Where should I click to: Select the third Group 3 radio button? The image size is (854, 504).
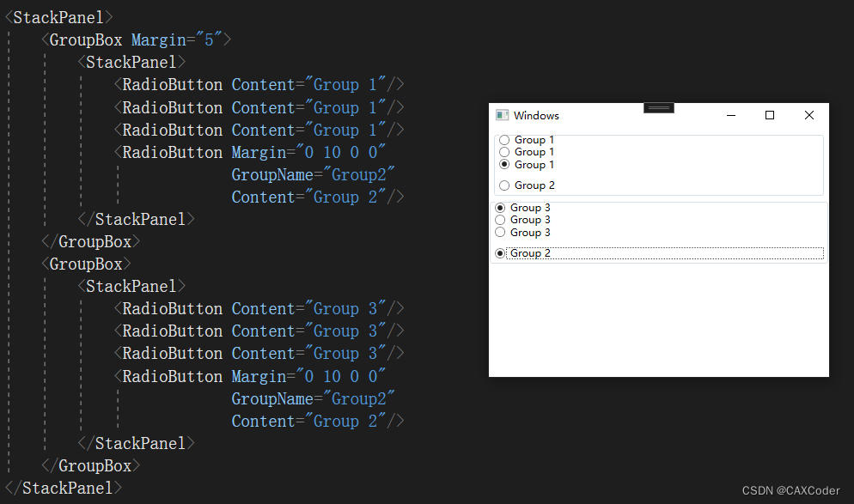click(500, 232)
